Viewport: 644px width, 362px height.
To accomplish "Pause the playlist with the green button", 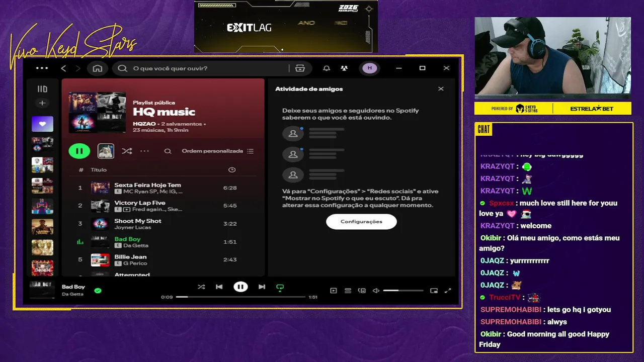I will [x=79, y=151].
